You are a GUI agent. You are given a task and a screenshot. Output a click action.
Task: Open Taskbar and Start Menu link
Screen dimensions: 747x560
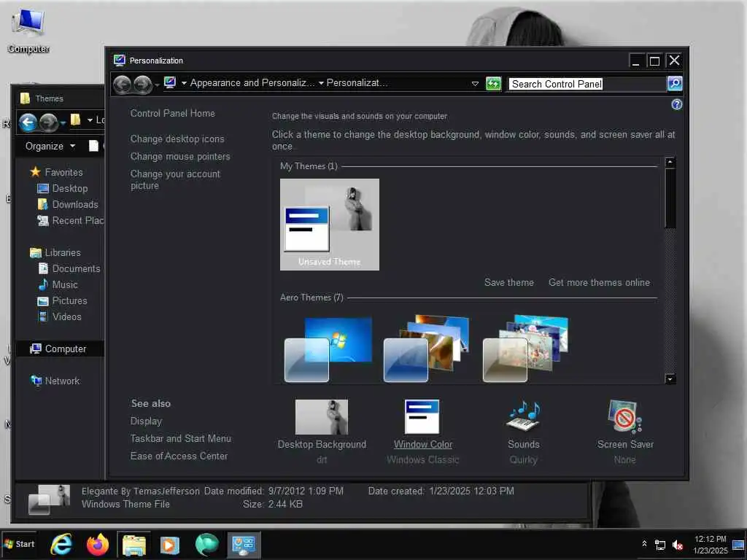point(181,438)
